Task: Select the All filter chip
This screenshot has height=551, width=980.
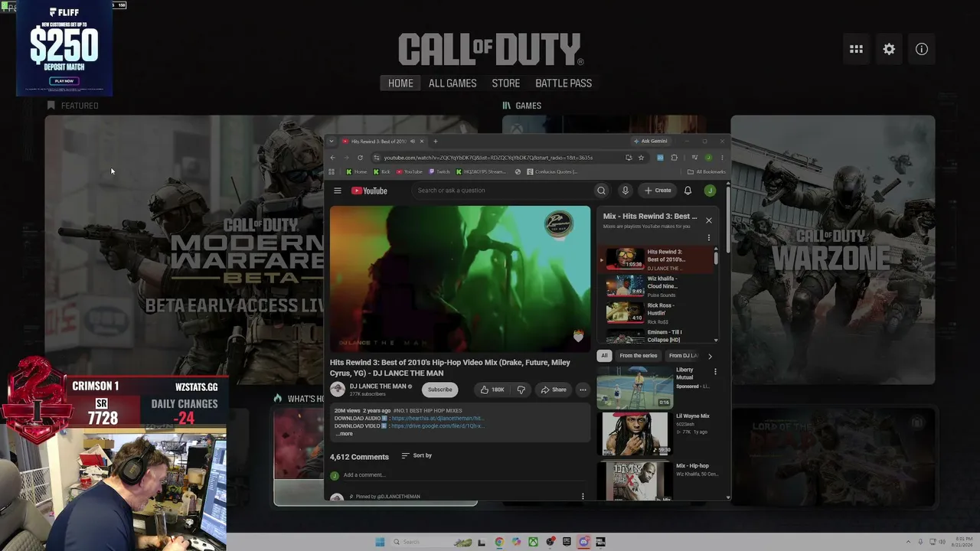Action: pyautogui.click(x=604, y=356)
